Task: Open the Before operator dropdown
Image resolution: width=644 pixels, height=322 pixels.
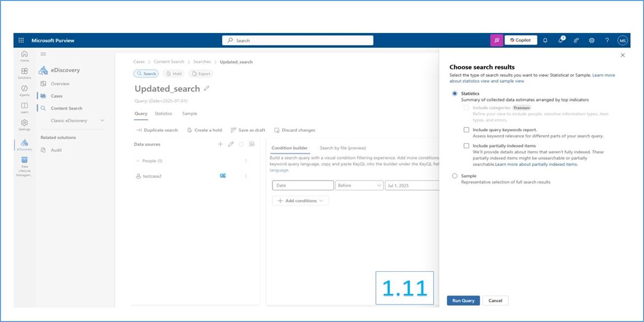Action: 359,185
